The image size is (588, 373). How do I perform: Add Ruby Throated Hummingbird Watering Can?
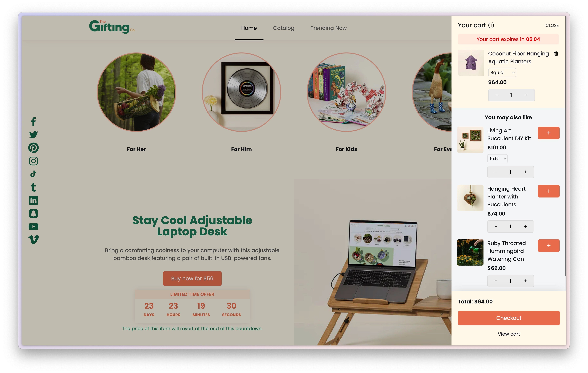549,246
